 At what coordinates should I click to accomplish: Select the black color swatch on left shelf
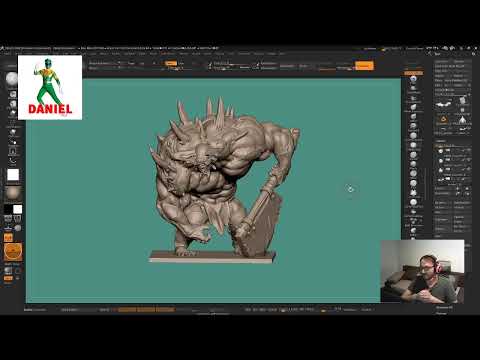(8, 209)
